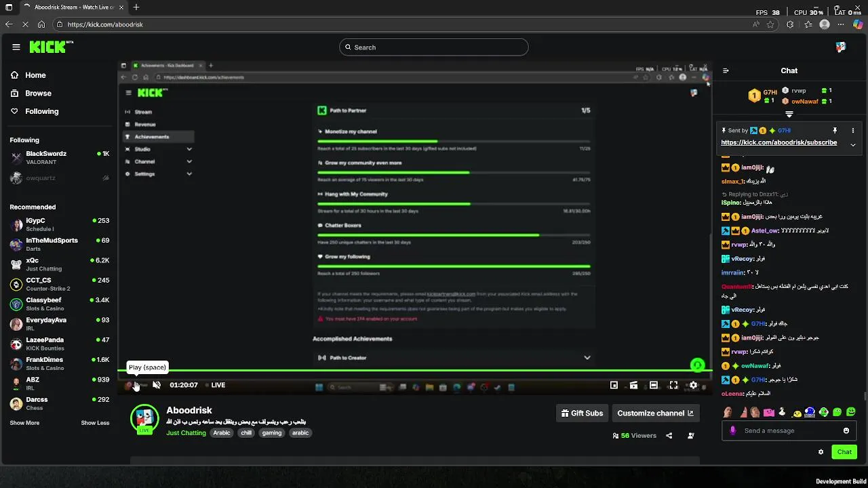868x488 pixels.
Task: Insert the rightmost green smiling emote
Action: click(851, 412)
